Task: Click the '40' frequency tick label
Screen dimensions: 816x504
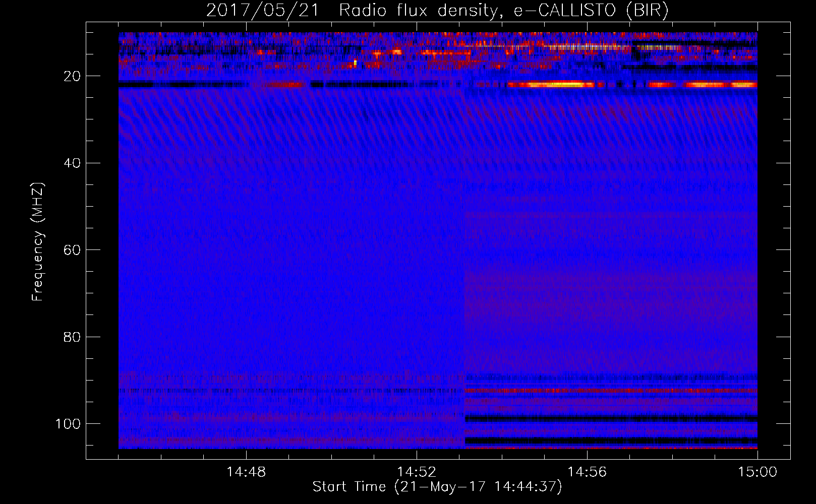Action: point(72,163)
